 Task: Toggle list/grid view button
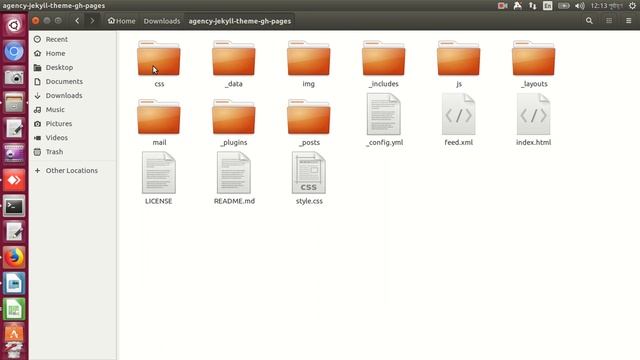click(x=609, y=20)
